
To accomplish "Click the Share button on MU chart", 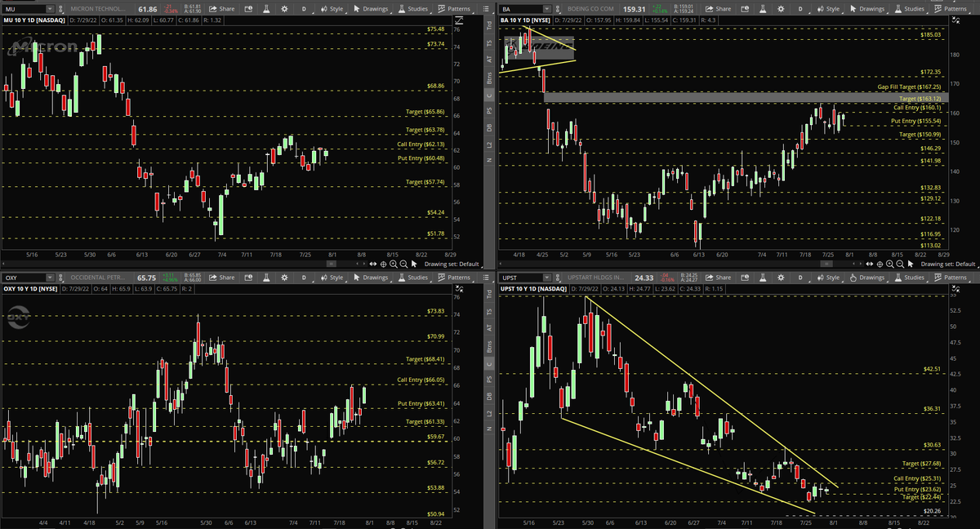I will pyautogui.click(x=221, y=8).
